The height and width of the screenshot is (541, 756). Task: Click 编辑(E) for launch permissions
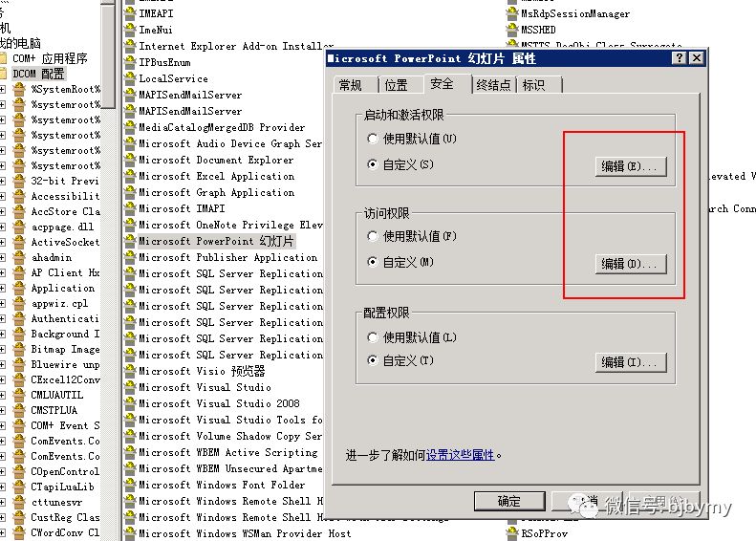coord(631,166)
